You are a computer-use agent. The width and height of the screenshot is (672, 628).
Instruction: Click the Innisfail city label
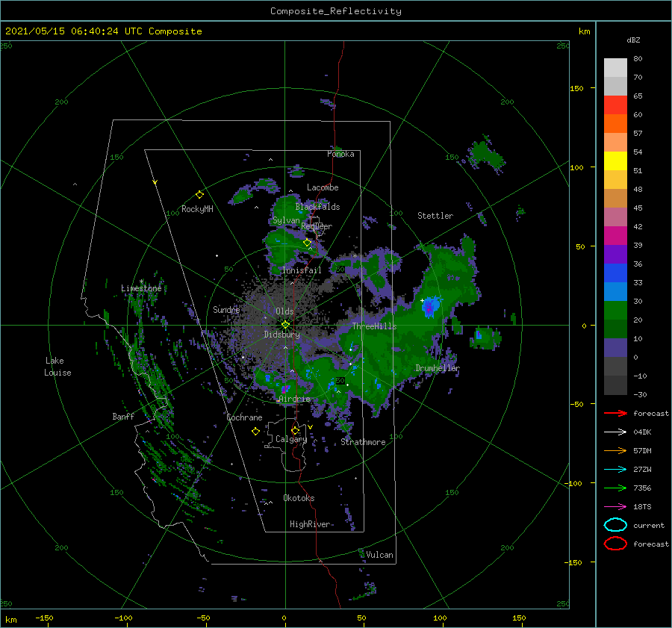(302, 270)
